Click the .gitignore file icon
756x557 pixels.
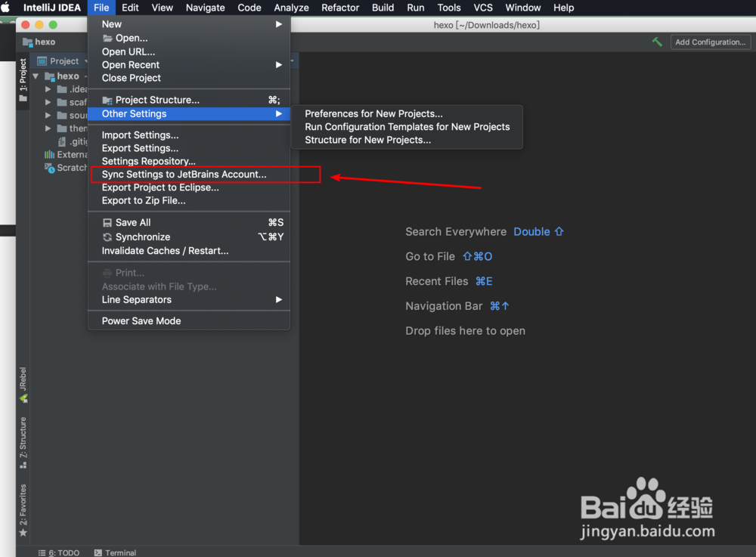point(62,141)
